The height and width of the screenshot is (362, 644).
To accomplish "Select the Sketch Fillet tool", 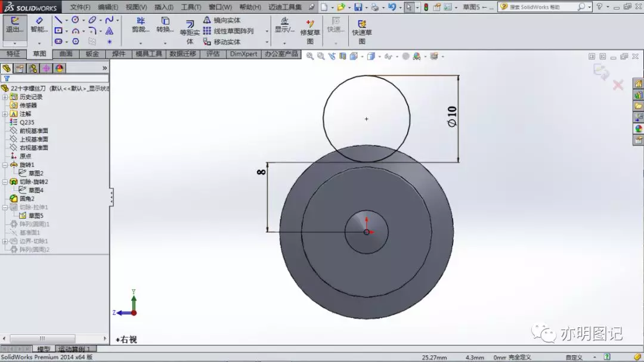I will 92,31.
